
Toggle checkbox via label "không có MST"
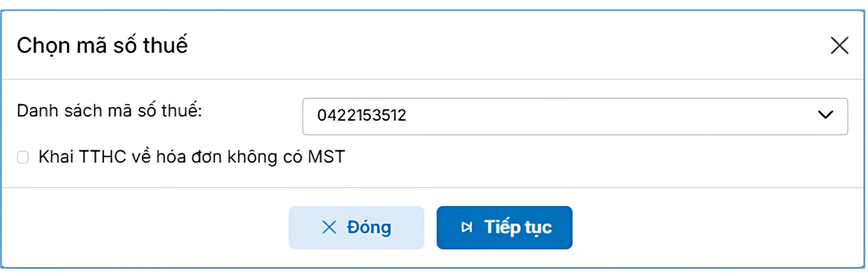(286, 157)
